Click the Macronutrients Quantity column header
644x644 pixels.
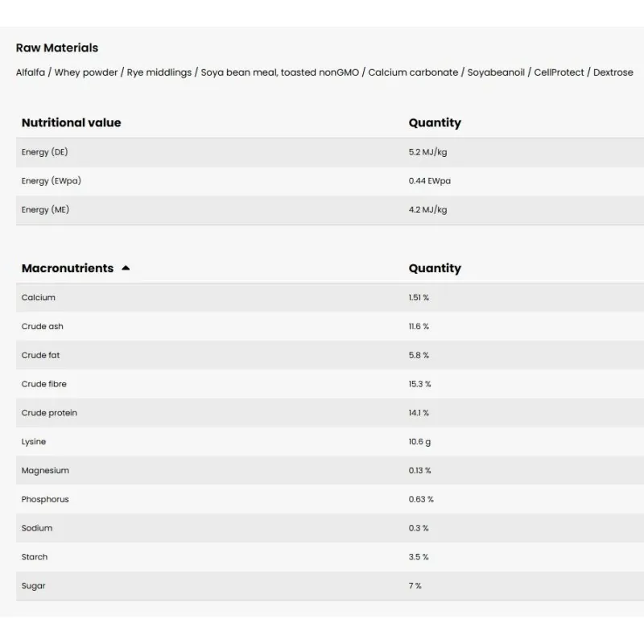[x=435, y=268]
